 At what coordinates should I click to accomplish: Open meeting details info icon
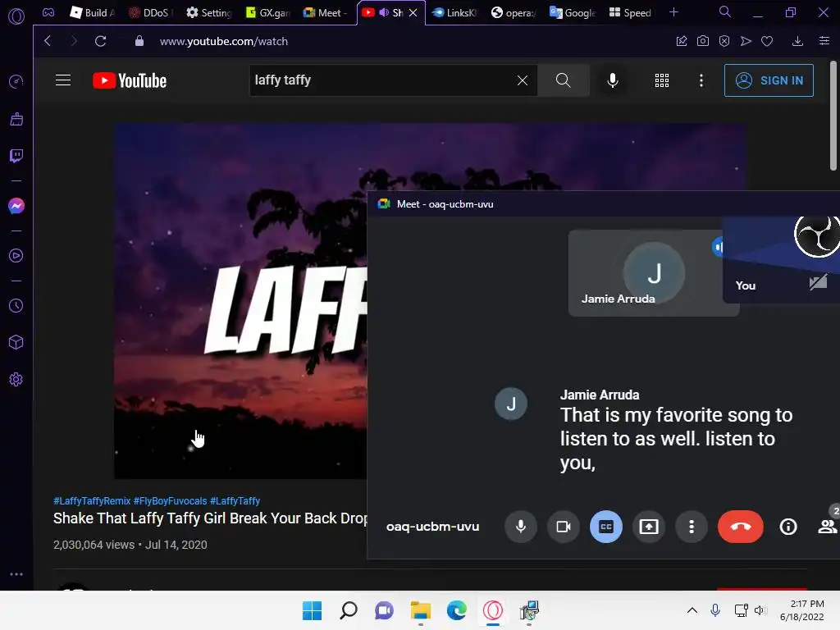pos(788,527)
